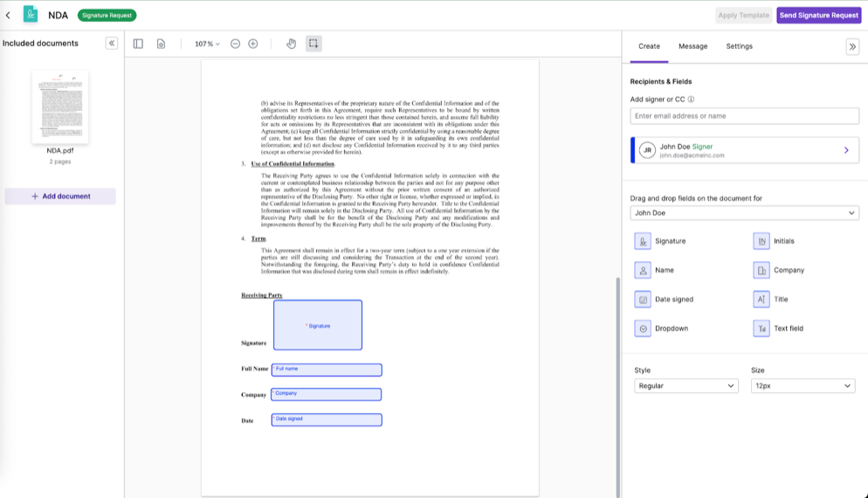Expand John Doe signer details chevron
This screenshot has height=498, width=868.
click(845, 150)
